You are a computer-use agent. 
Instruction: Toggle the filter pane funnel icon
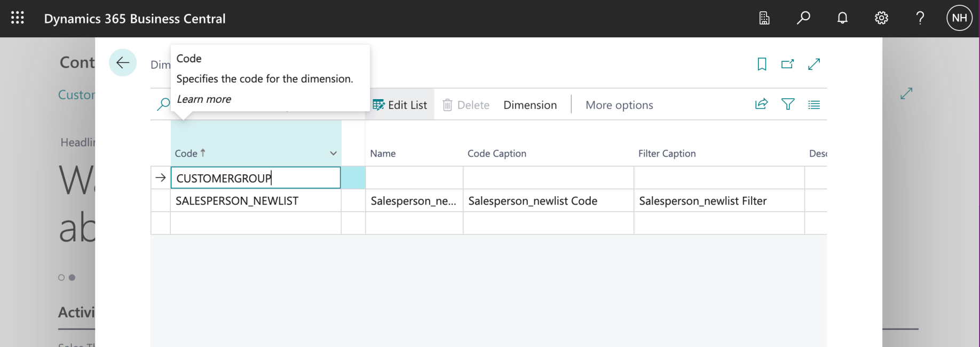click(788, 104)
